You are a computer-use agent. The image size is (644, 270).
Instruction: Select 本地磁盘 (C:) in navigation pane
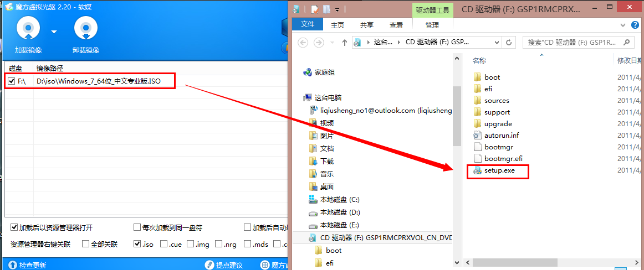334,200
